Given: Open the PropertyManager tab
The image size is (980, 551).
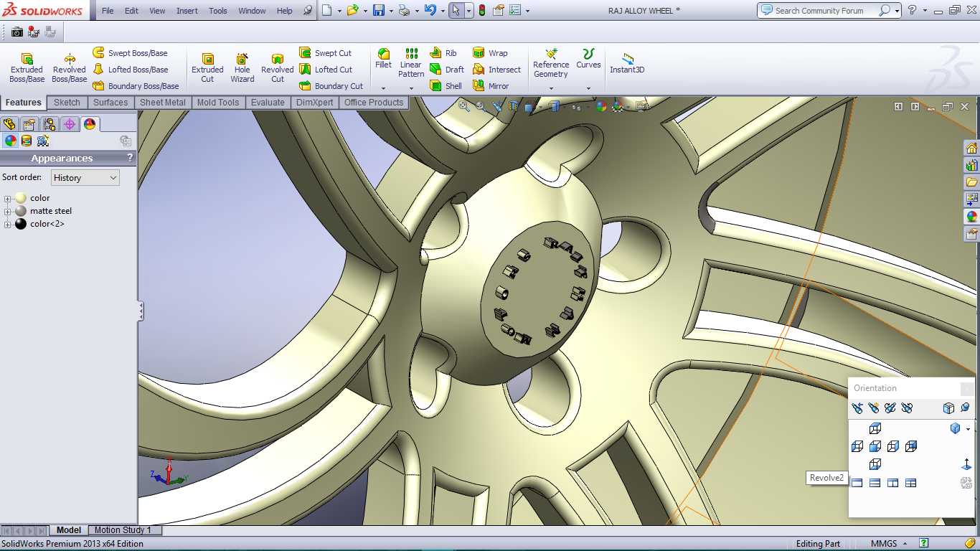Looking at the screenshot, I should coord(29,124).
